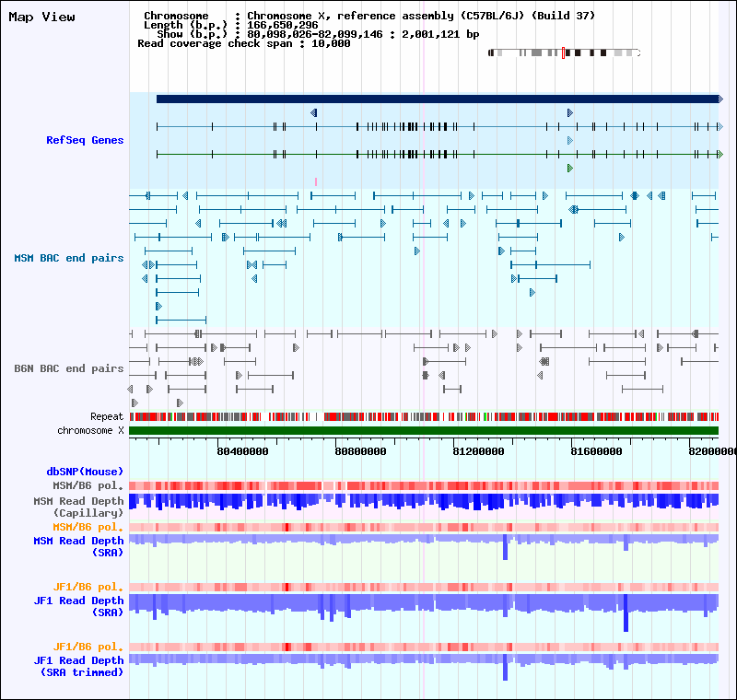The width and height of the screenshot is (737, 700).
Task: Open the RefSeq Genes track link
Action: point(85,140)
